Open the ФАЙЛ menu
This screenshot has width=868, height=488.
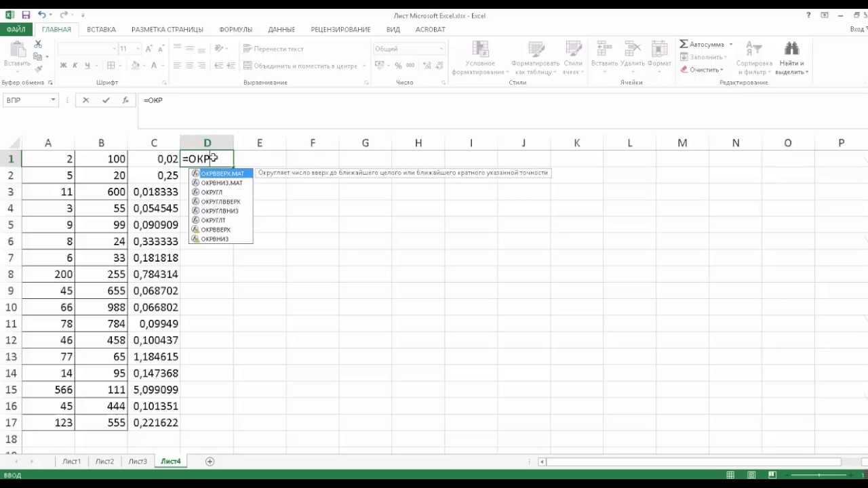tap(16, 29)
